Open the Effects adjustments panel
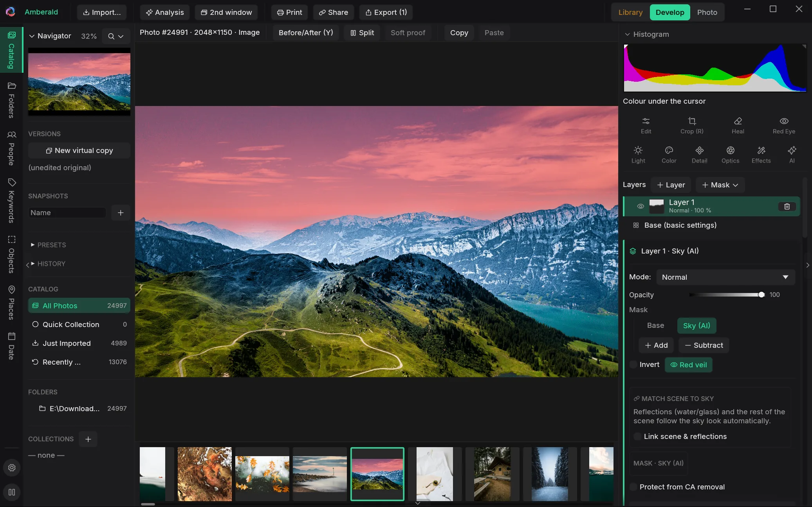The image size is (812, 507). (761, 155)
